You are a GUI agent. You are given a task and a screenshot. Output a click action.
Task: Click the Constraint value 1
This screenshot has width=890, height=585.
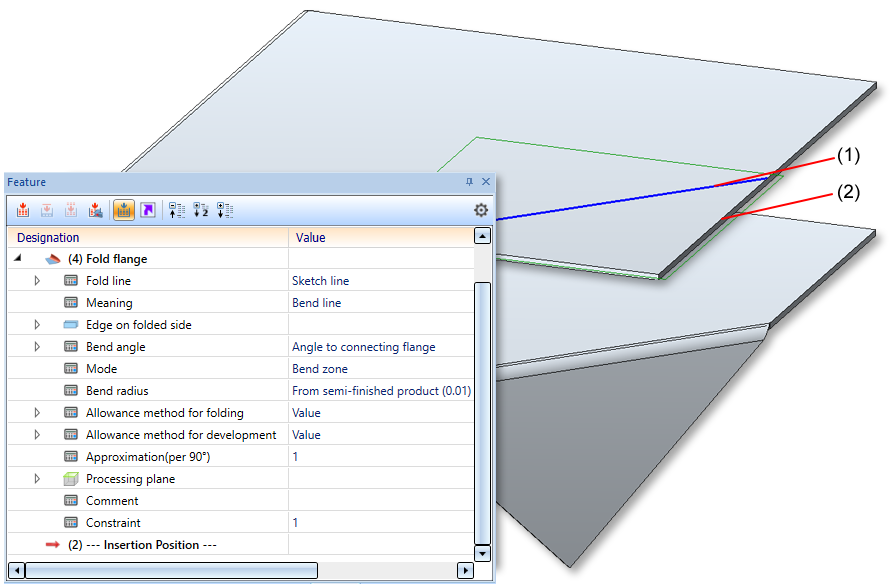295,523
